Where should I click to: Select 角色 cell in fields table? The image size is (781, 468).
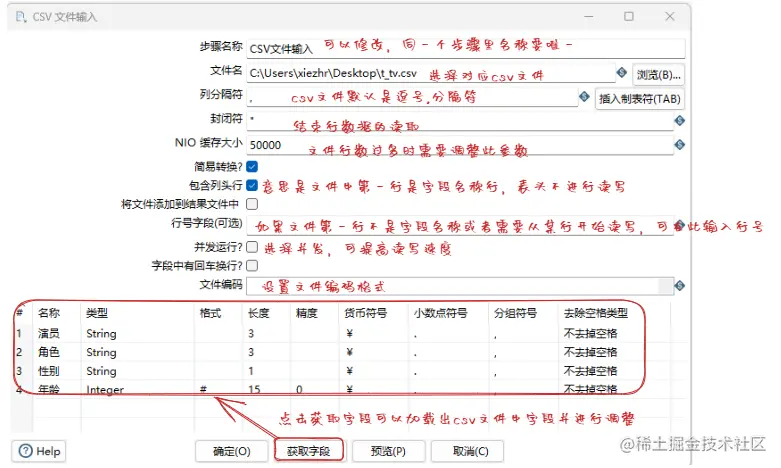[49, 352]
